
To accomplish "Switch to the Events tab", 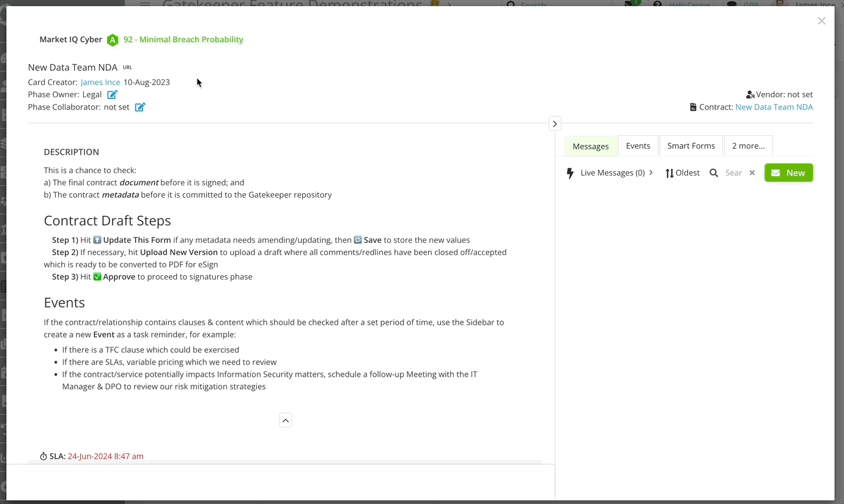I will coord(638,146).
